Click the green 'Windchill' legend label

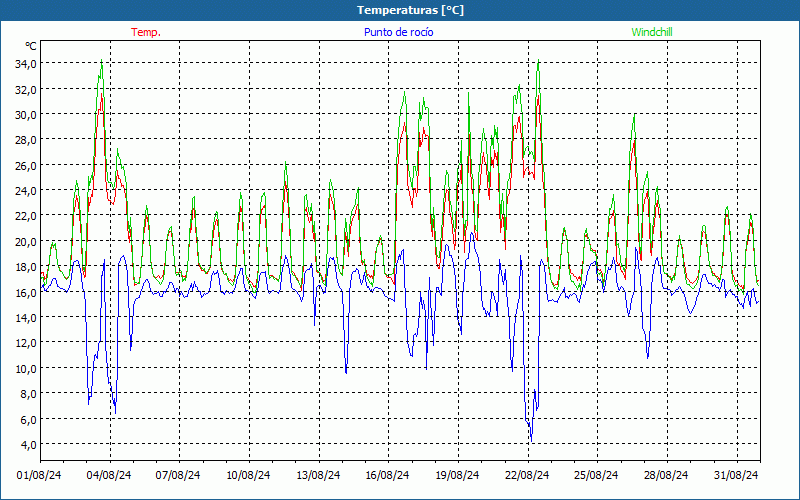[x=652, y=32]
